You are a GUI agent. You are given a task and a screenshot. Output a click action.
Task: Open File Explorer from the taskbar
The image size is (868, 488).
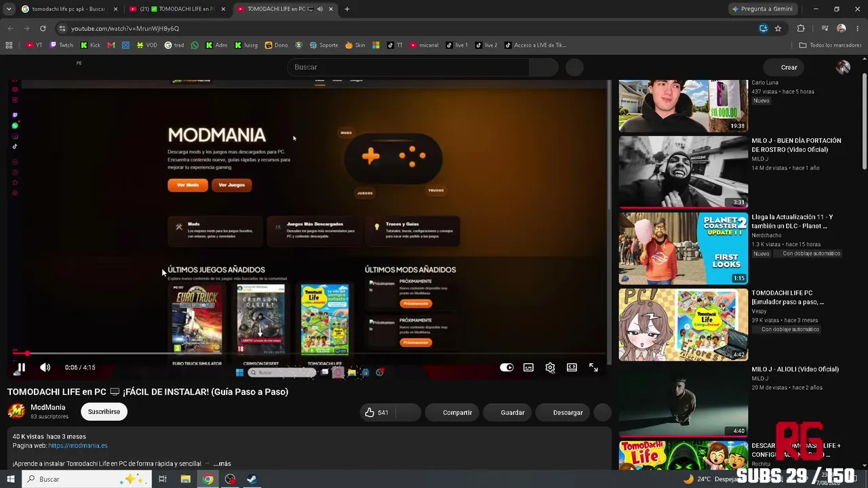[x=185, y=479]
